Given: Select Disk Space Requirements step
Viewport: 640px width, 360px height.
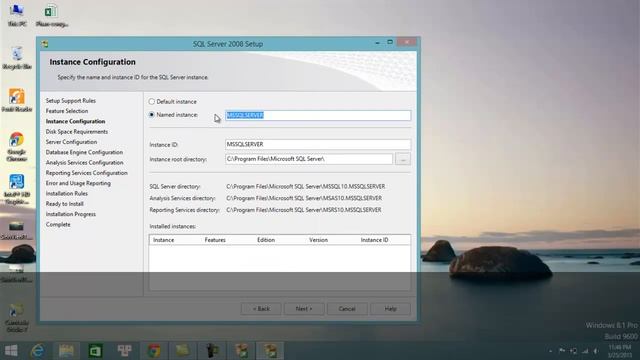Looking at the screenshot, I should coord(77,131).
